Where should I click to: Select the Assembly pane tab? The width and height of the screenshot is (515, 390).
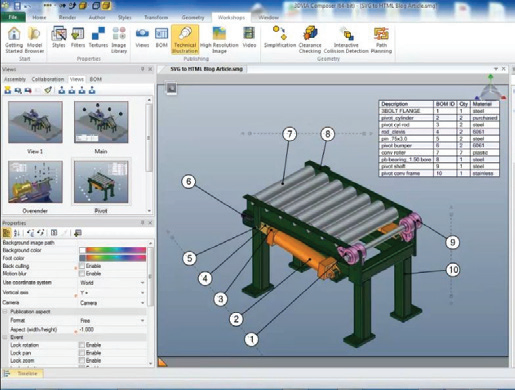(x=15, y=79)
